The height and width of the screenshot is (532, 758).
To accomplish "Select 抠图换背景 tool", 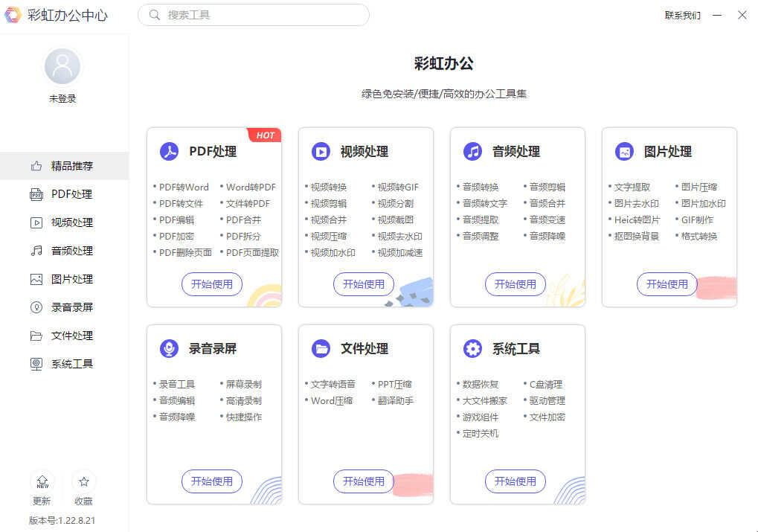I will [637, 237].
